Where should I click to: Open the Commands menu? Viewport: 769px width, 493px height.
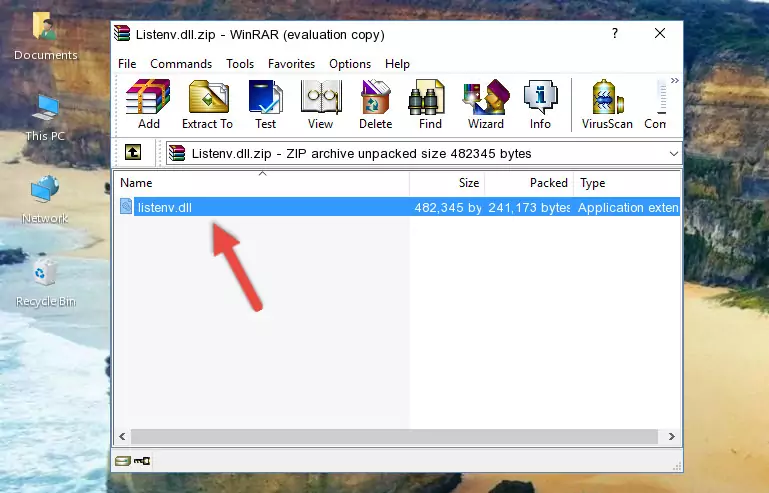tap(181, 64)
